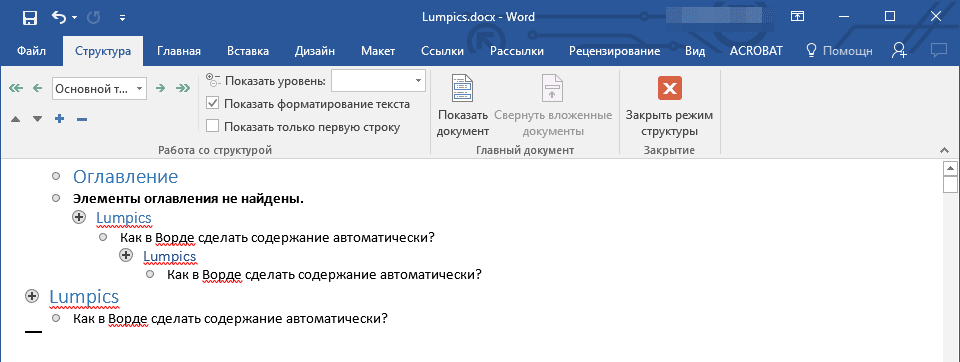Collapse item with blue minus icon
This screenshot has width=960, height=362.
pos(81,119)
